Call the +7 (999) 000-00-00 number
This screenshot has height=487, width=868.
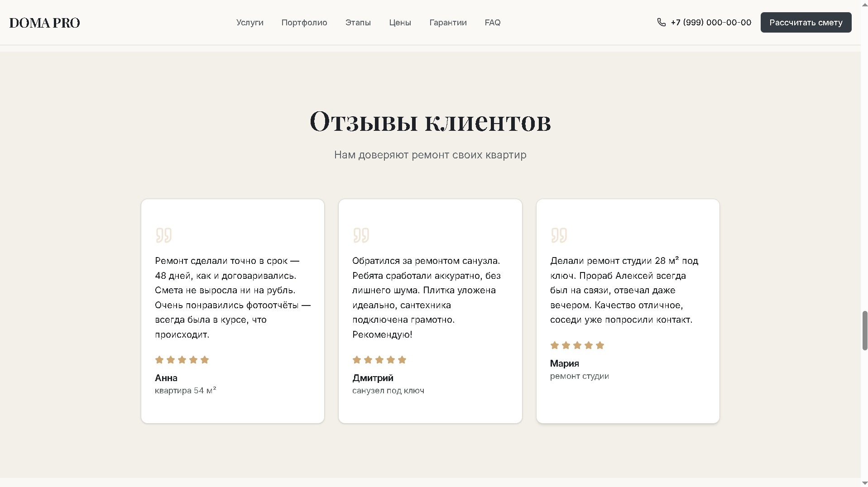pos(711,23)
